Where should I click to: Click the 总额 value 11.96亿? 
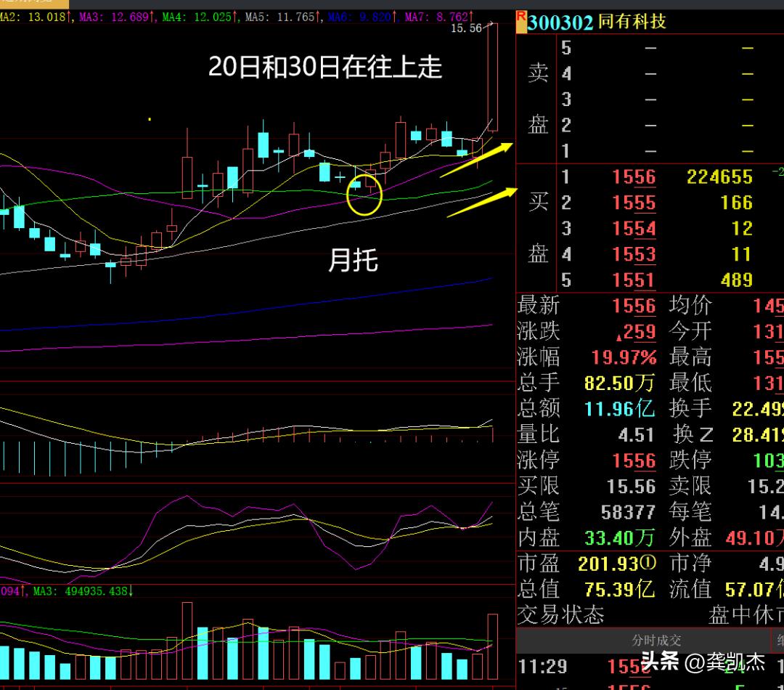tap(619, 410)
